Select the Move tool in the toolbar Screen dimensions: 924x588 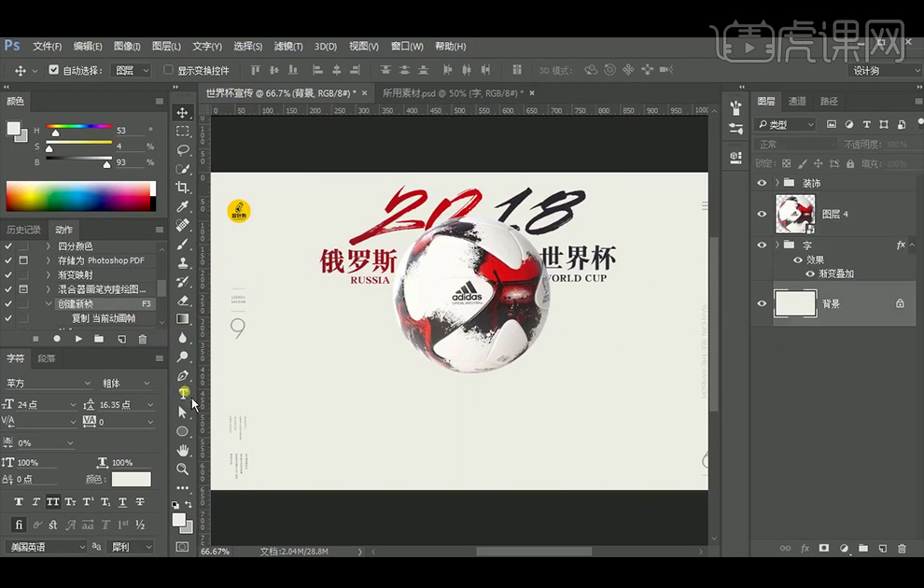coord(184,111)
